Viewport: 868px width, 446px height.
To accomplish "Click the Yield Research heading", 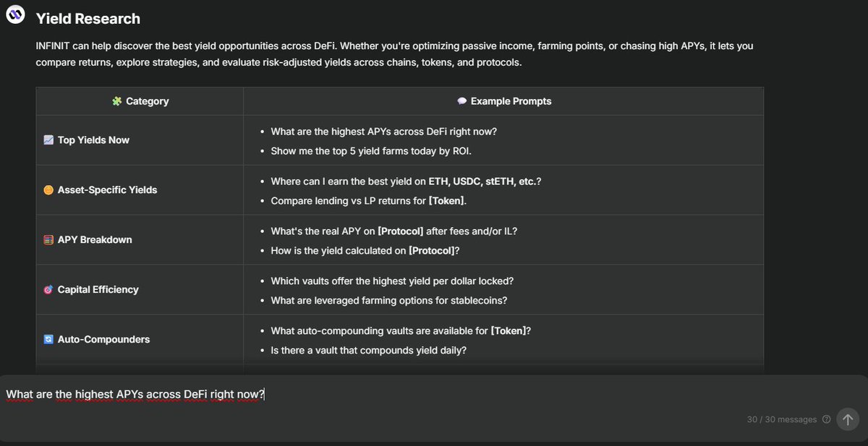I will pyautogui.click(x=88, y=19).
